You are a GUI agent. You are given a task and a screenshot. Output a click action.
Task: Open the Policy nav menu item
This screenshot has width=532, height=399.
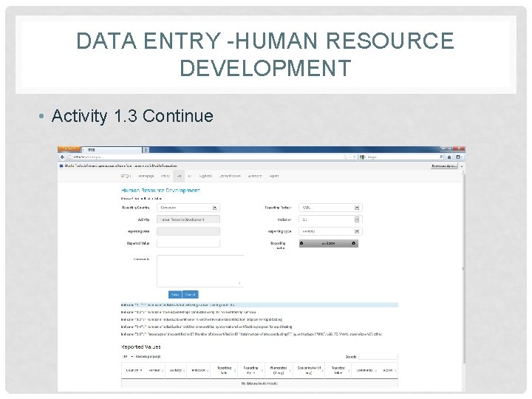point(166,176)
